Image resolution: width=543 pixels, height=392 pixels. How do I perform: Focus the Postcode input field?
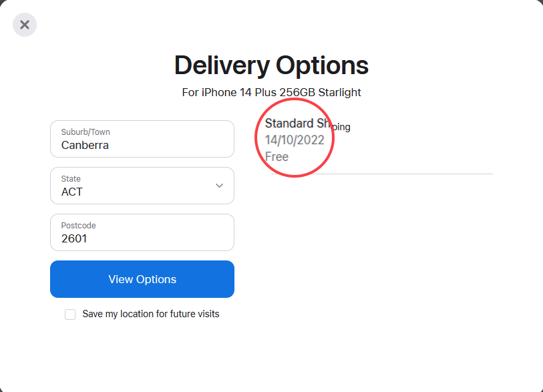(x=142, y=232)
